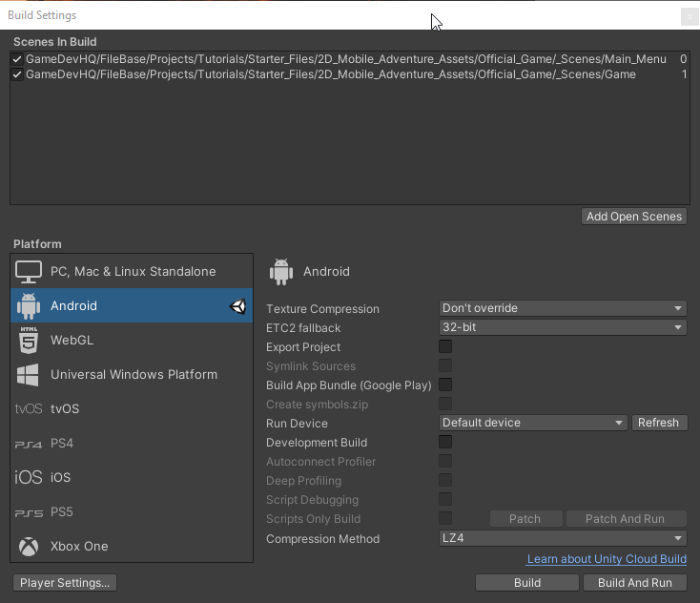Toggle the Autoconnect Profiler checkbox
Screen dimensions: 700x603
(x=445, y=461)
